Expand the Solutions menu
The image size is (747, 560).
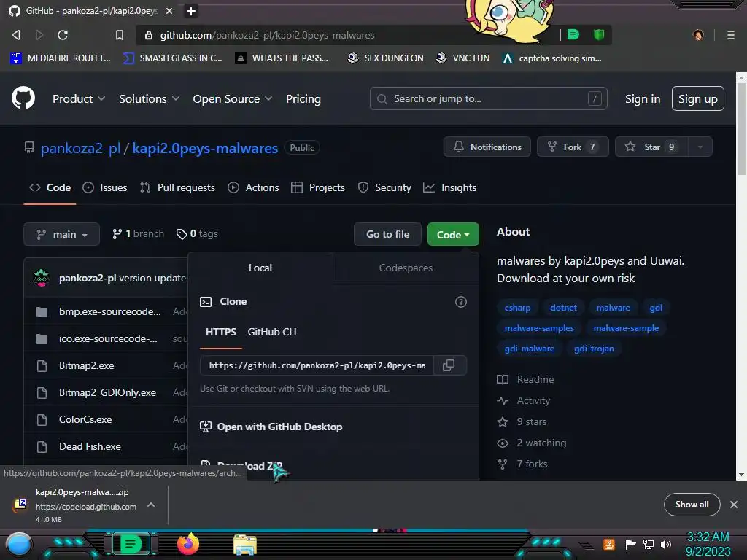click(149, 98)
